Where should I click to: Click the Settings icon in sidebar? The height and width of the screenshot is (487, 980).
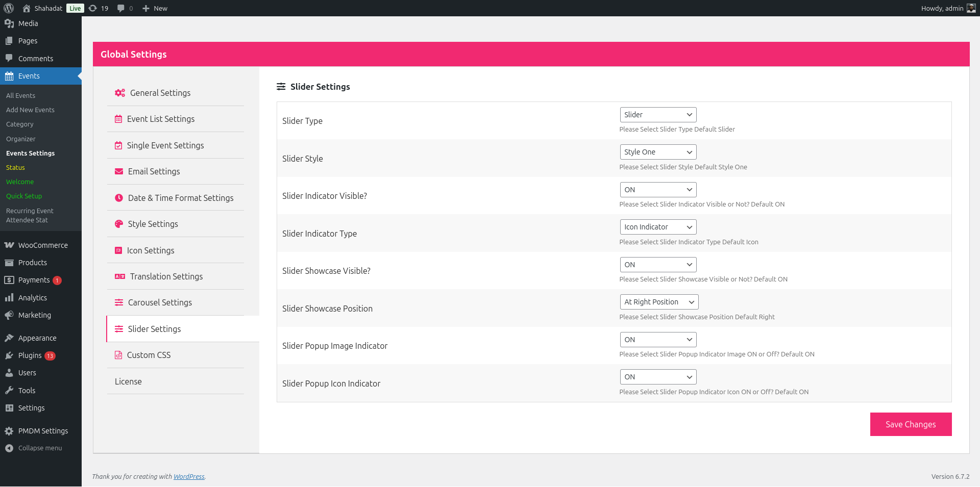point(9,408)
